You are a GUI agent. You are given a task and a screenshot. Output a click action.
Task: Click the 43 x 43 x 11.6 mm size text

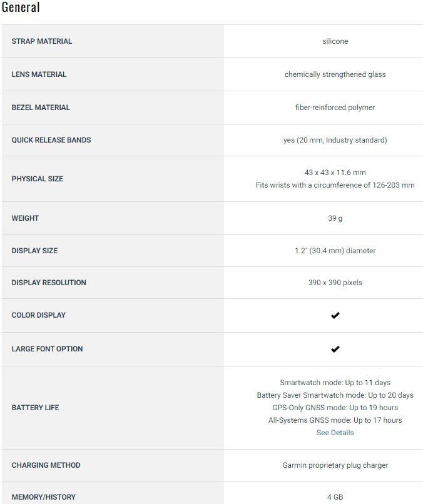pyautogui.click(x=335, y=173)
